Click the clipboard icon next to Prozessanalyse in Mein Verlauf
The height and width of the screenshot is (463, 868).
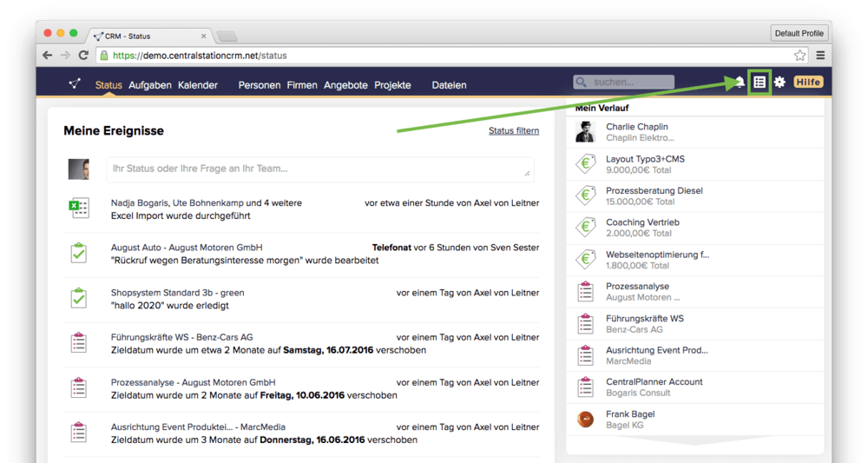click(x=585, y=292)
